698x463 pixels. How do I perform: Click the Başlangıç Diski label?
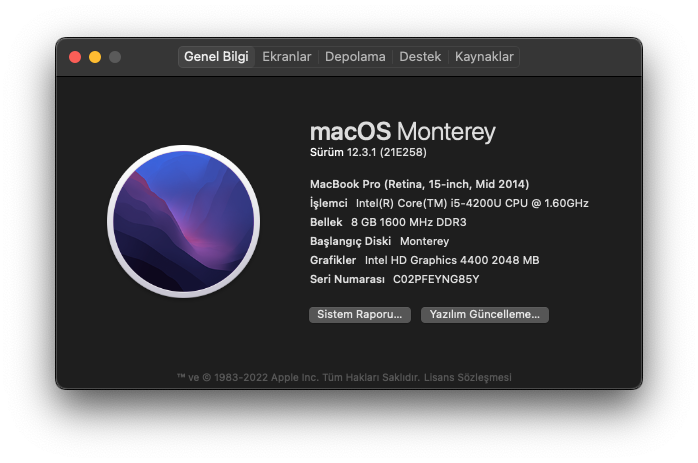[350, 241]
